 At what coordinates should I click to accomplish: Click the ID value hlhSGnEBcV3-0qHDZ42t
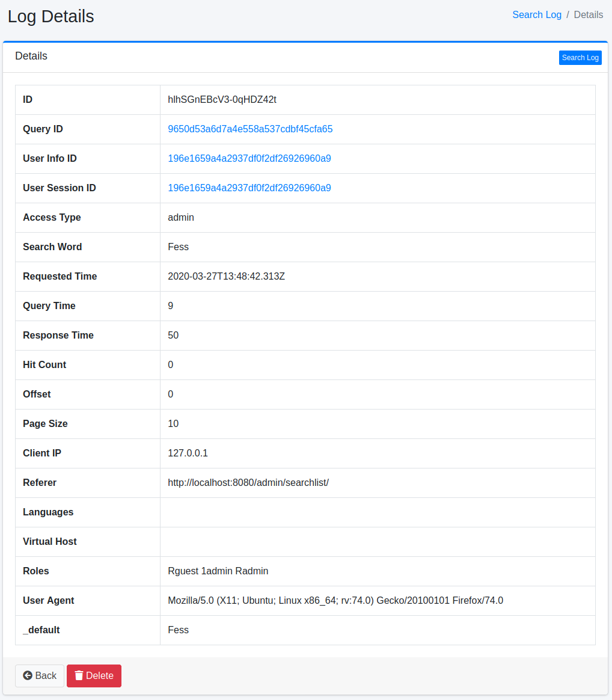point(222,99)
